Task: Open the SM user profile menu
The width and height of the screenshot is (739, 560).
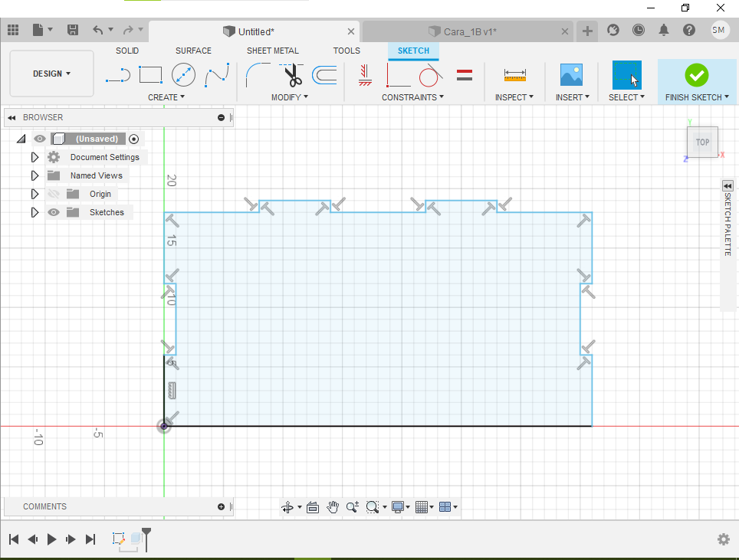Action: [719, 30]
